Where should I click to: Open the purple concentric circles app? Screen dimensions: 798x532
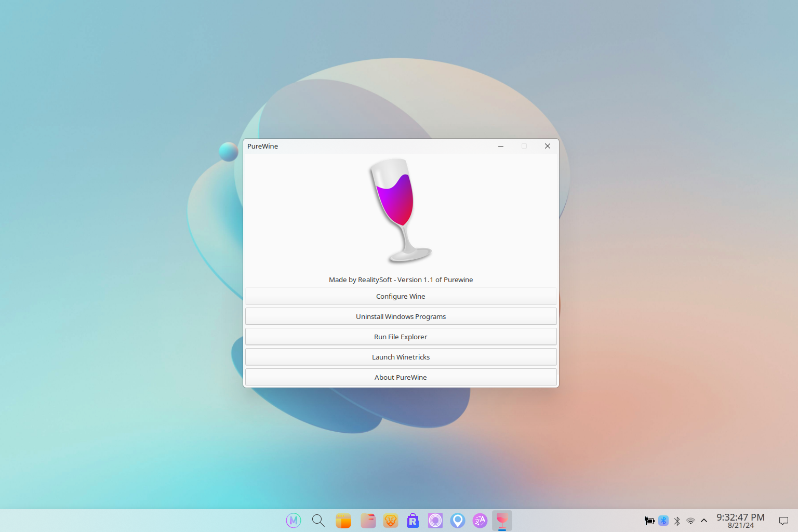click(x=435, y=520)
